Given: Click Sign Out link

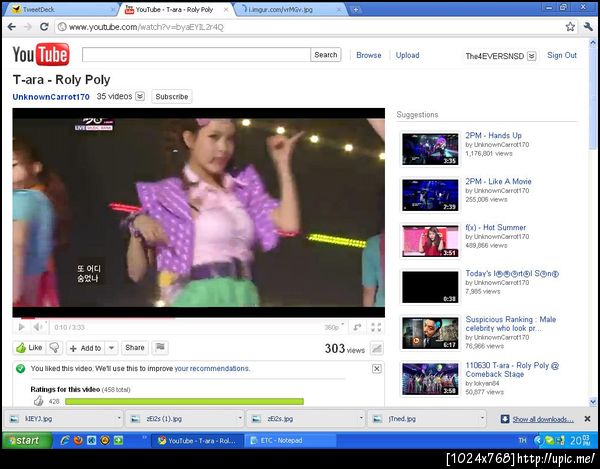Looking at the screenshot, I should pos(562,55).
